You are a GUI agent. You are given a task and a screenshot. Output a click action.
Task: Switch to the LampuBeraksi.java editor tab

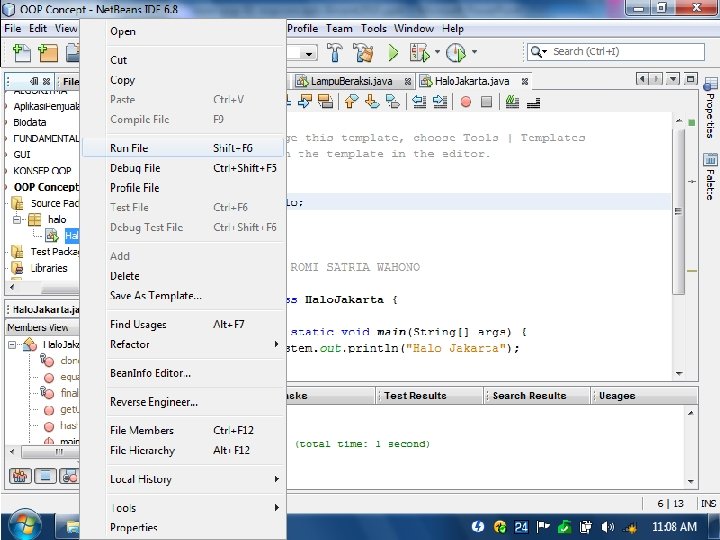[351, 81]
